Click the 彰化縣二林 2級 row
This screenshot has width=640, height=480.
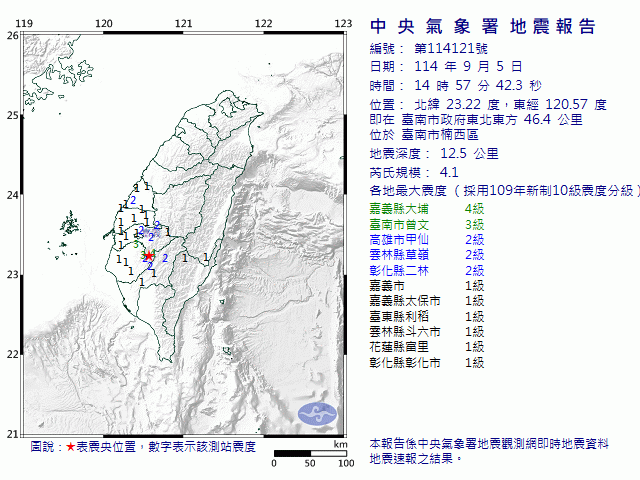click(427, 271)
